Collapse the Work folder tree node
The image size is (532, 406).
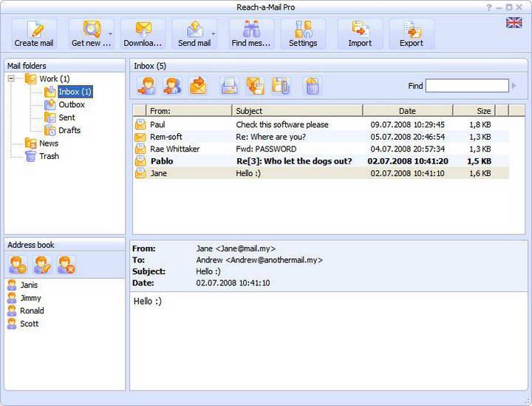coord(11,78)
